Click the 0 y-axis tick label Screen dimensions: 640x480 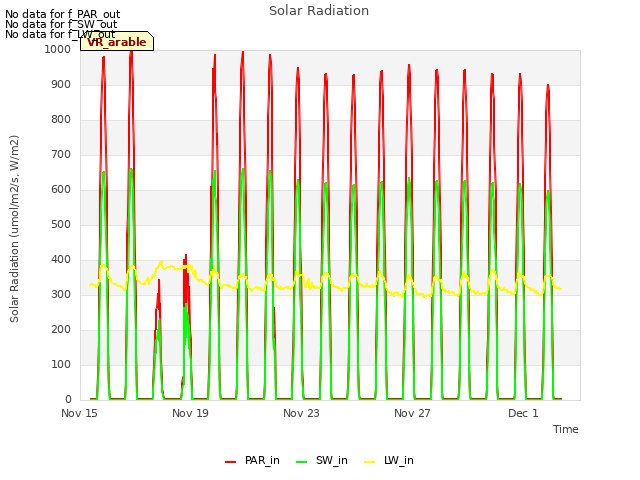[x=68, y=400]
